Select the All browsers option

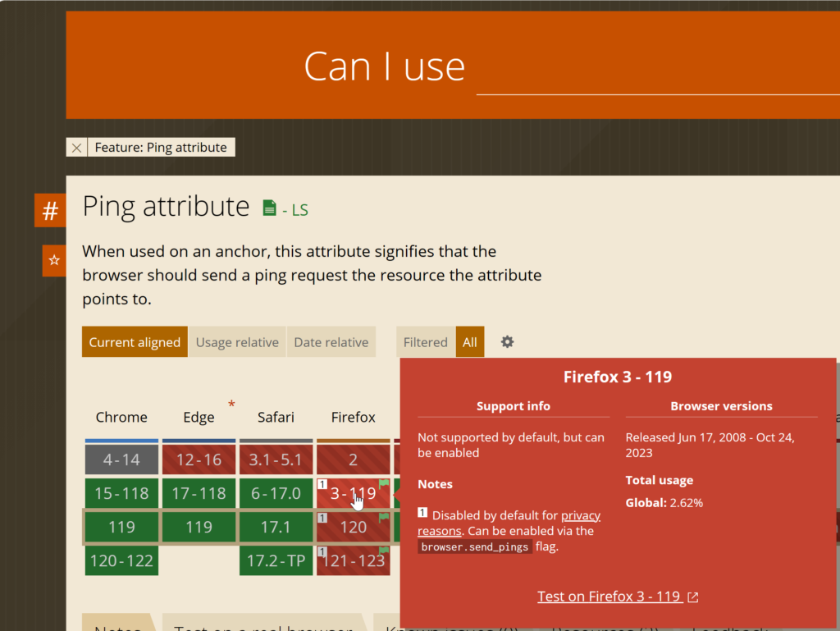[469, 342]
